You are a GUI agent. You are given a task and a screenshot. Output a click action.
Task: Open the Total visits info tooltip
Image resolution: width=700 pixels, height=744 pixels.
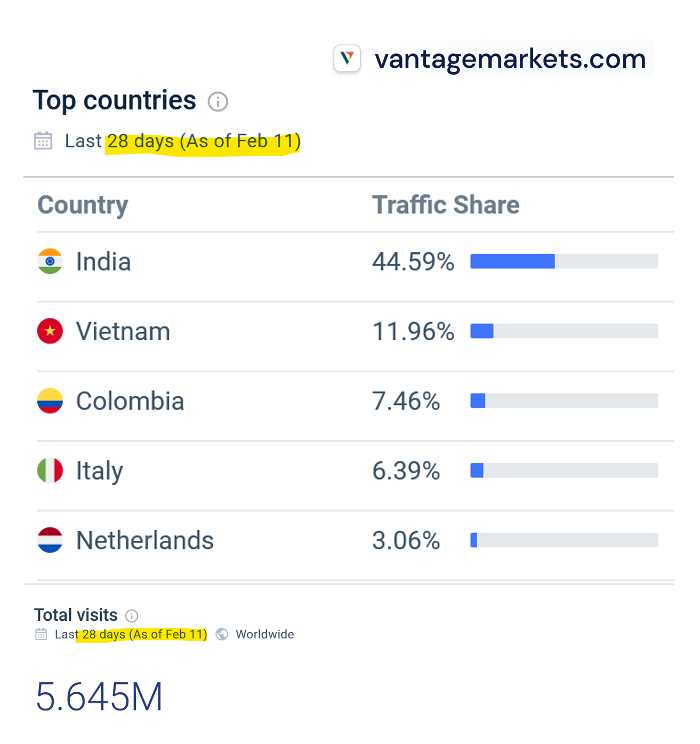[132, 615]
